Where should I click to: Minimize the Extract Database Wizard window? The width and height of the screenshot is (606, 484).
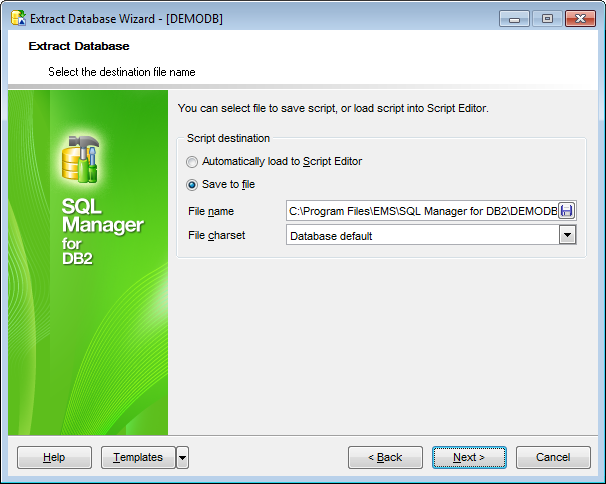pyautogui.click(x=514, y=19)
